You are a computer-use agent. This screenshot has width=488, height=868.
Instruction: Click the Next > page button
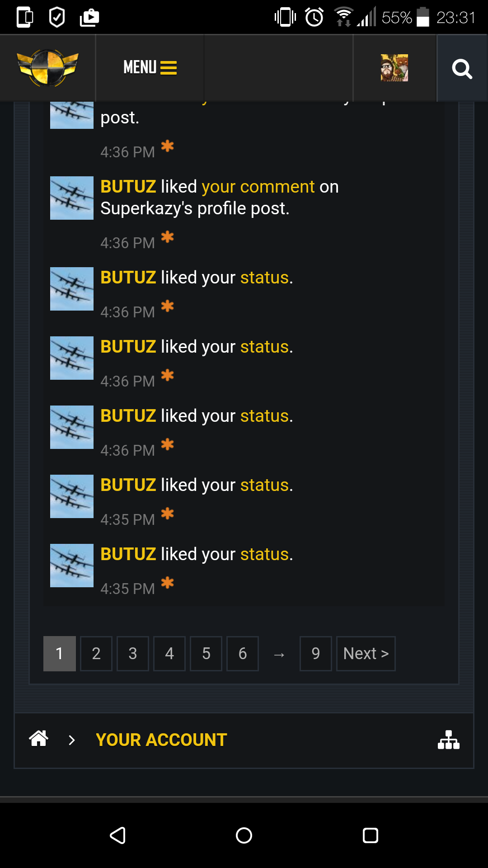(366, 654)
